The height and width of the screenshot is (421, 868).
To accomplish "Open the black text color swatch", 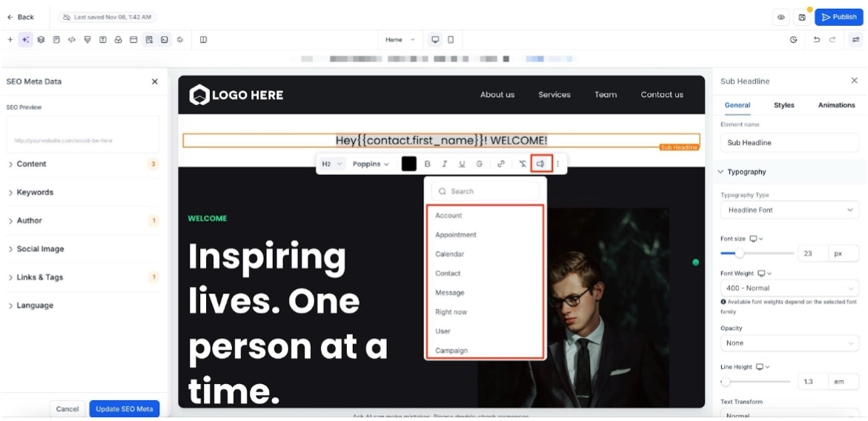I will [x=409, y=164].
